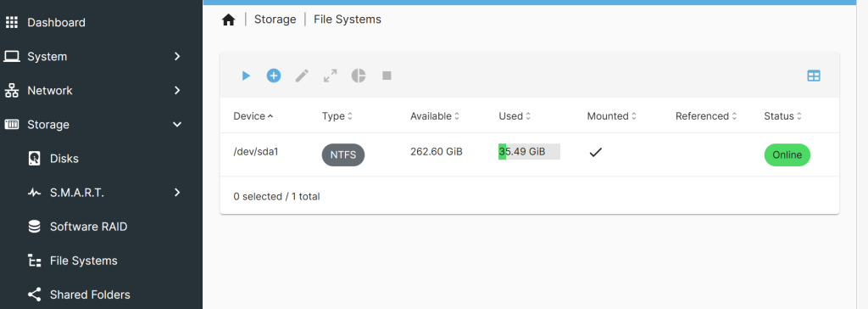
Task: Click the Unmount stop square icon
Action: pos(387,76)
